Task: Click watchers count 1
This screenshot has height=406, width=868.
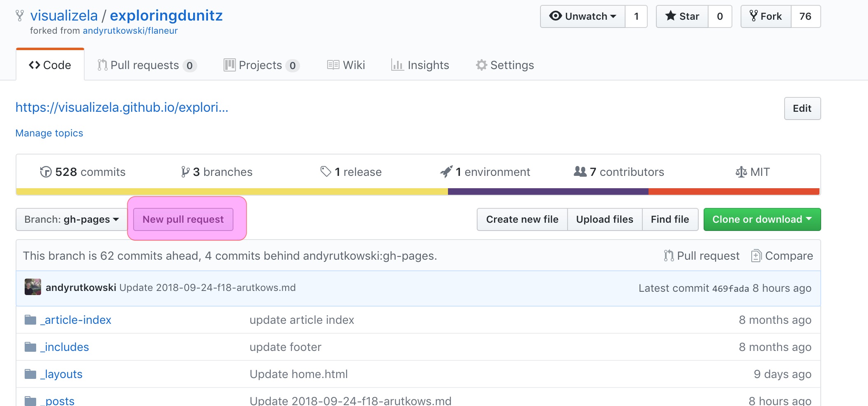Action: pos(636,16)
